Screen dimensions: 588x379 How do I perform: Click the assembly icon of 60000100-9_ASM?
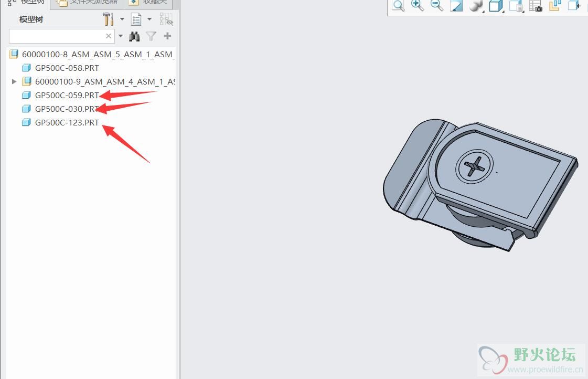[x=27, y=81]
